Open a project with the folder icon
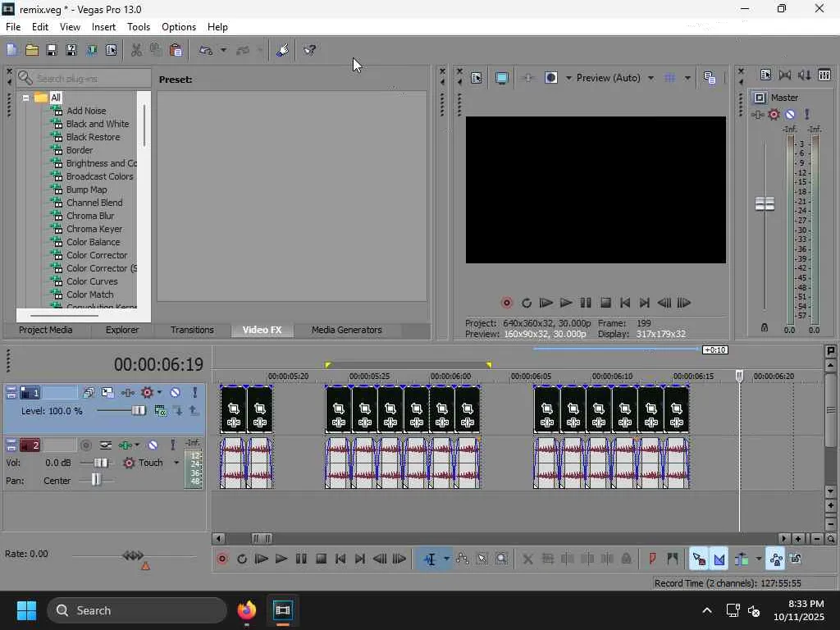This screenshot has width=840, height=630. 32,50
